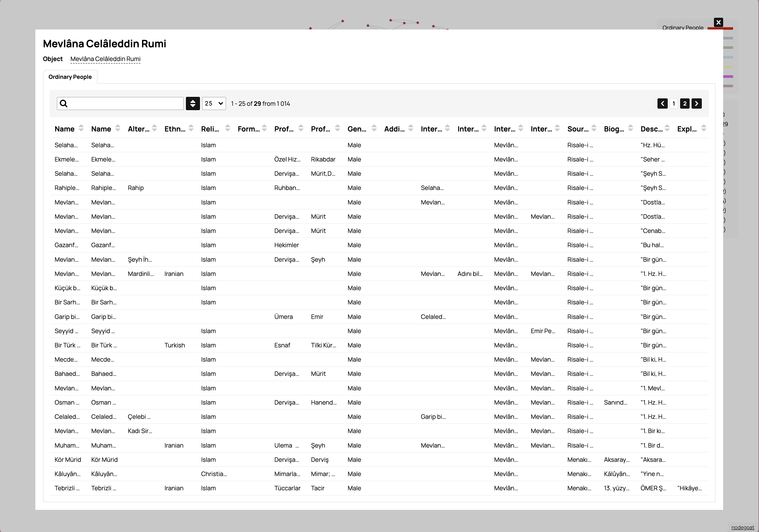Screen dimensions: 759x532
Task: Select Ordinary People entry in right legend panel
Action: point(683,28)
